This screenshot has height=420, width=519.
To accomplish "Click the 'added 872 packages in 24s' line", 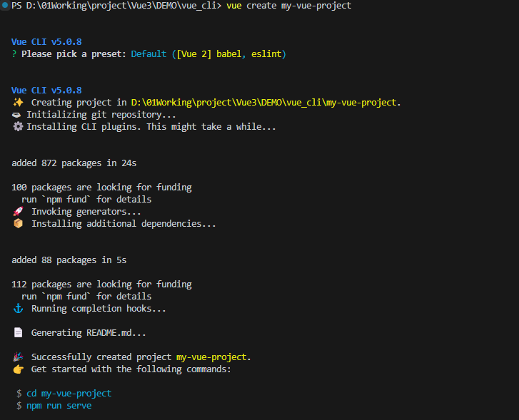I will pyautogui.click(x=74, y=163).
